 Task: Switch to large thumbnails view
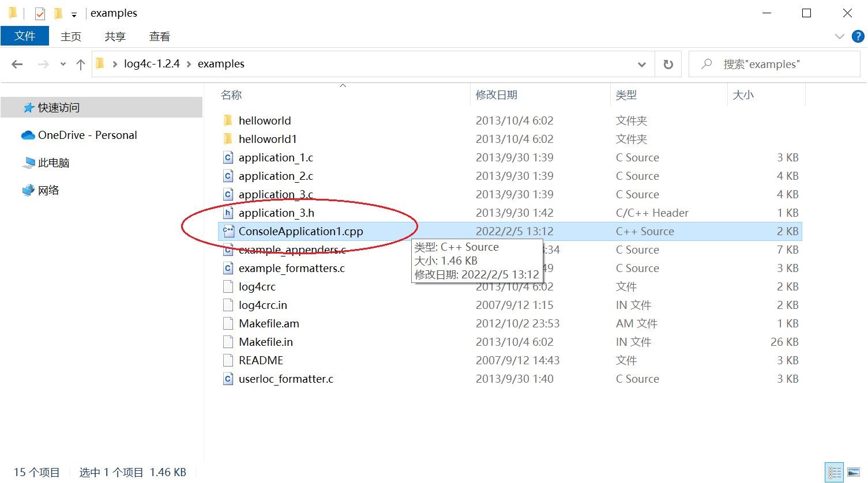coord(855,471)
